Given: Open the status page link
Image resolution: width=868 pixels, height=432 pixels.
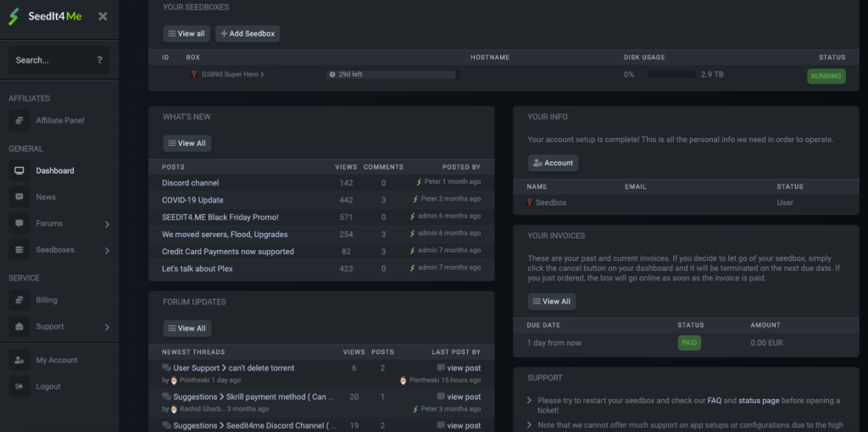Looking at the screenshot, I should click(760, 401).
